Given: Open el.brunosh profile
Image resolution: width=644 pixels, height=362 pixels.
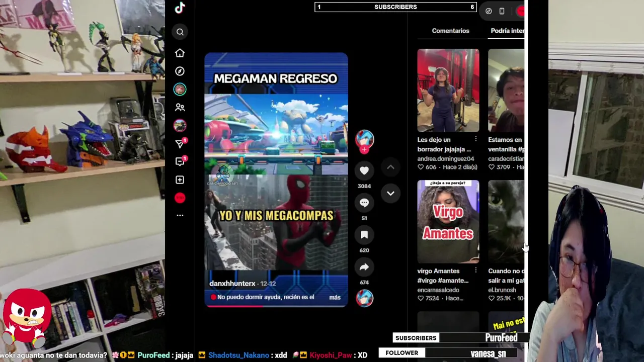Looking at the screenshot, I should [502, 290].
